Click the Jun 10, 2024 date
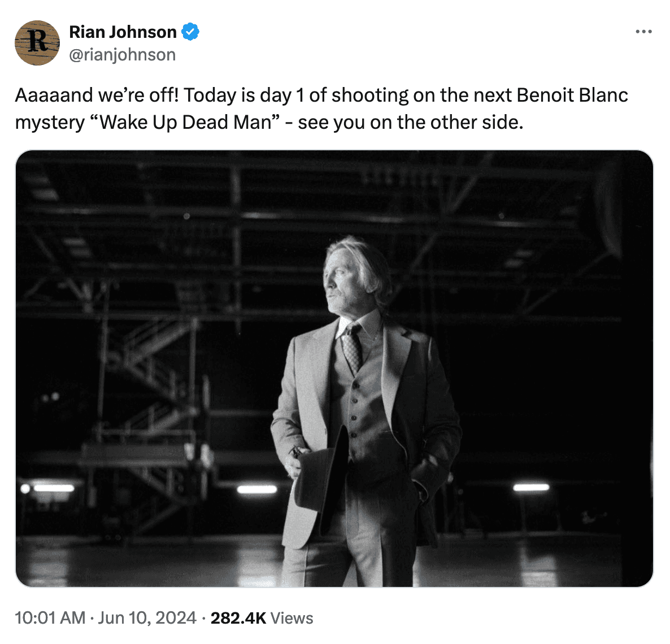This screenshot has height=644, width=670. click(x=147, y=618)
